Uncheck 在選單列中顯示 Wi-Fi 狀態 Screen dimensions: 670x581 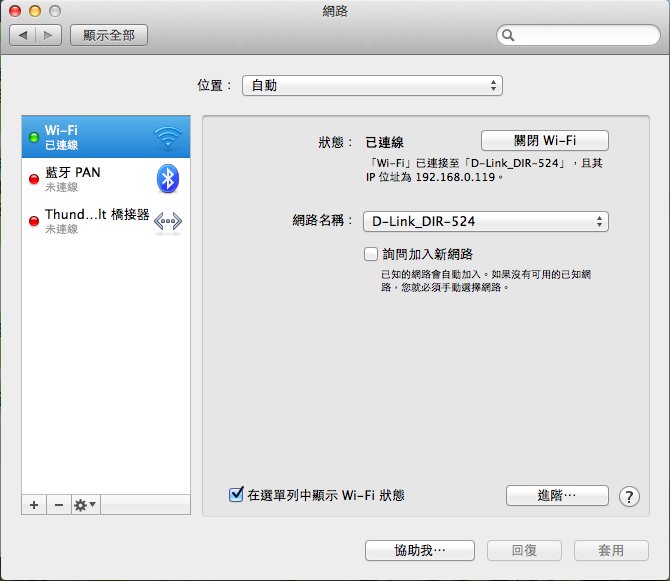click(236, 495)
